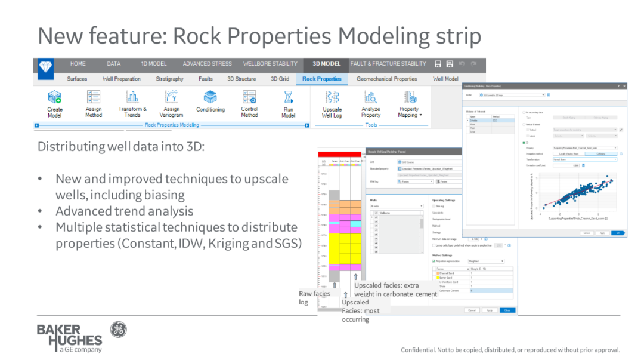Viewport: 644px width, 363px height.
Task: Click the Correlation coefficient input field
Action: (x=566, y=165)
